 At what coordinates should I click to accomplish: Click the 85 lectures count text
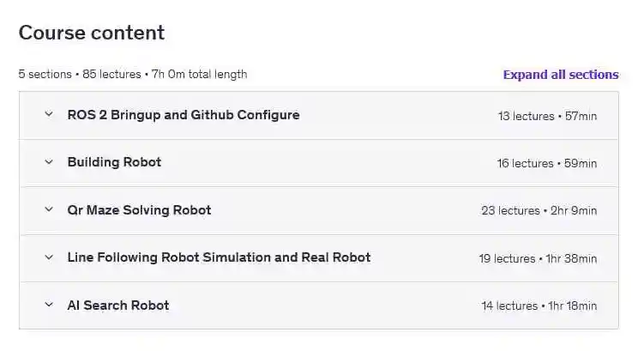(x=111, y=75)
